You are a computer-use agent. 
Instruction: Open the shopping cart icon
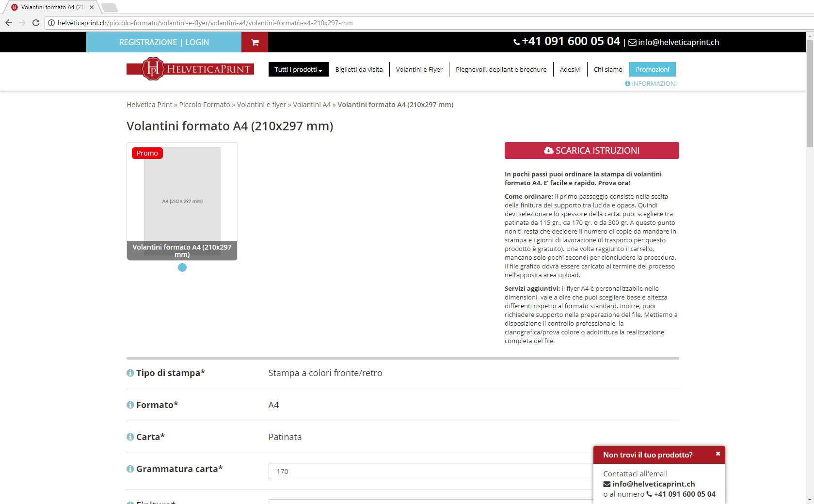(x=255, y=42)
